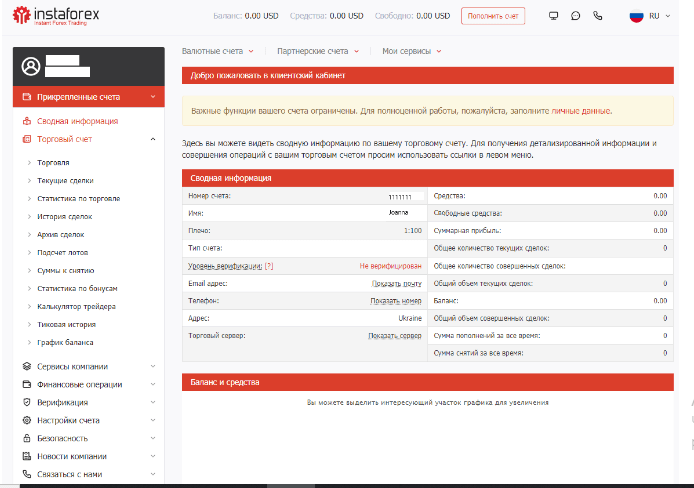
Task: Click the Верификация shield icon
Action: click(x=27, y=402)
